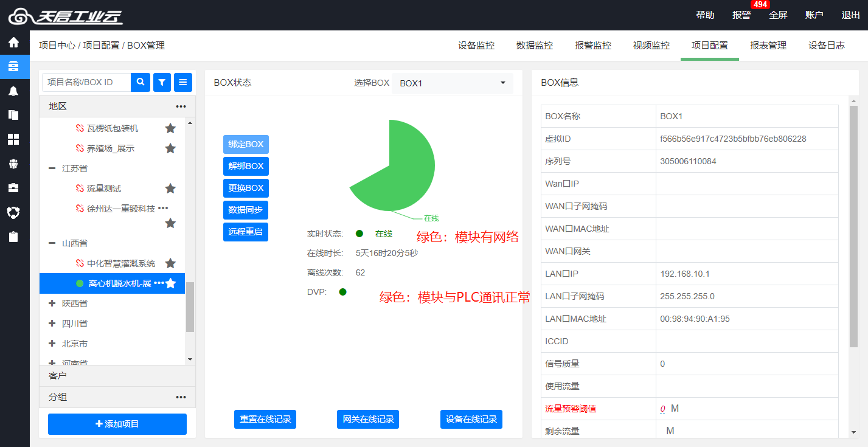This screenshot has width=868, height=447.
Task: Switch to the 报警监控 tab
Action: (x=593, y=46)
